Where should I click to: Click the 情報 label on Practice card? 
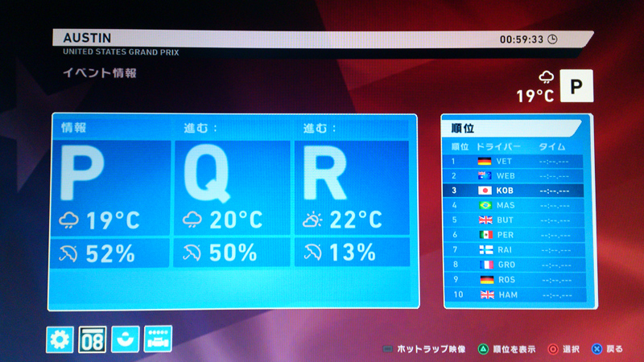click(x=74, y=128)
